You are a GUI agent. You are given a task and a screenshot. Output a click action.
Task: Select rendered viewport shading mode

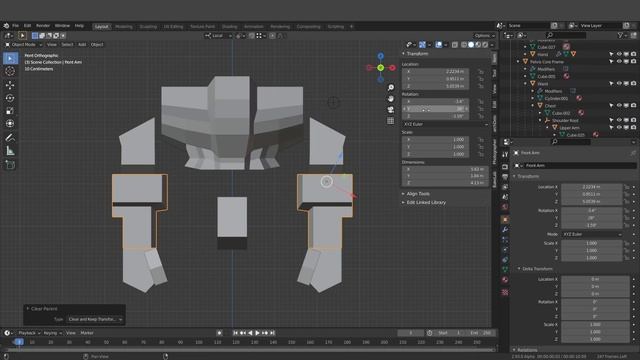tap(485, 44)
